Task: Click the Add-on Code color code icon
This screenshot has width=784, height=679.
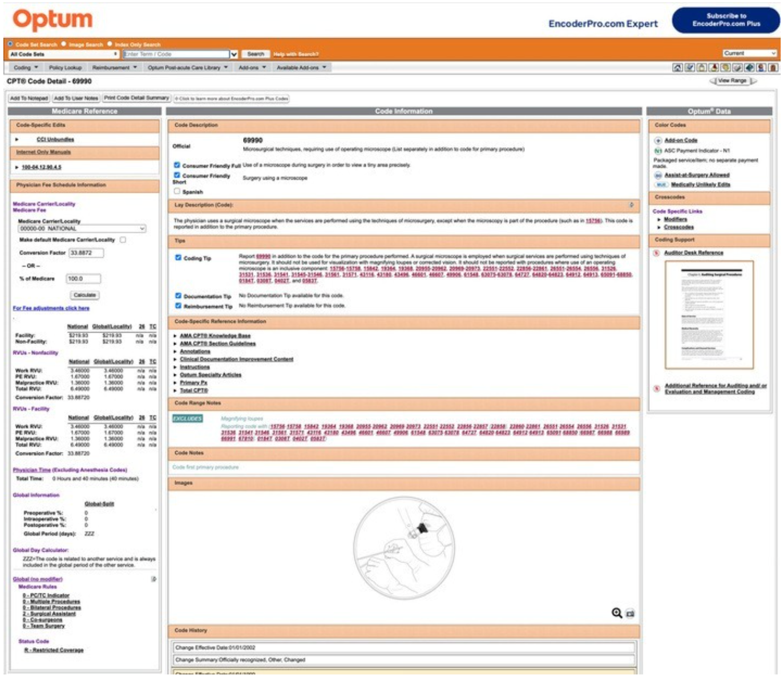Action: [x=658, y=140]
